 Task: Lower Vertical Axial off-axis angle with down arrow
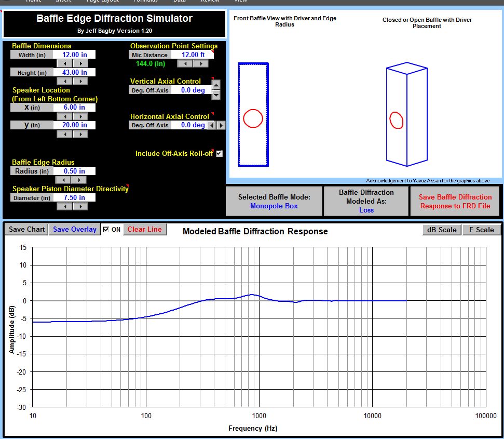(216, 95)
